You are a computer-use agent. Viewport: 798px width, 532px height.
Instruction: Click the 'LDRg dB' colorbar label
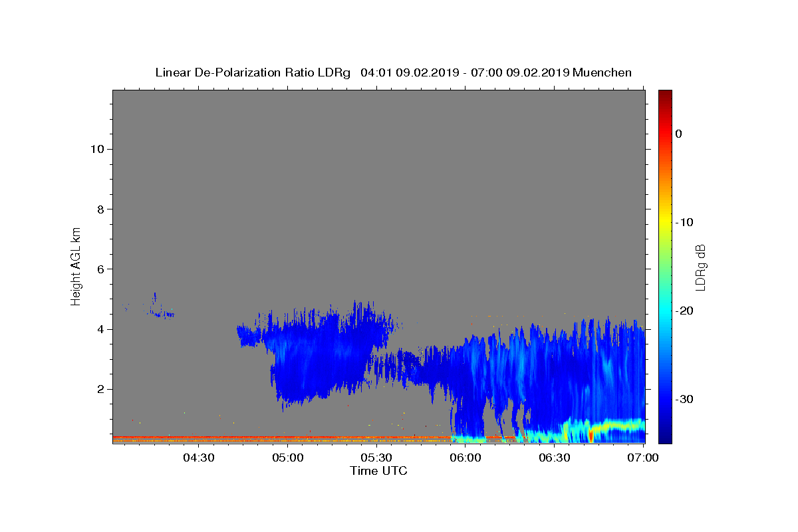(700, 267)
